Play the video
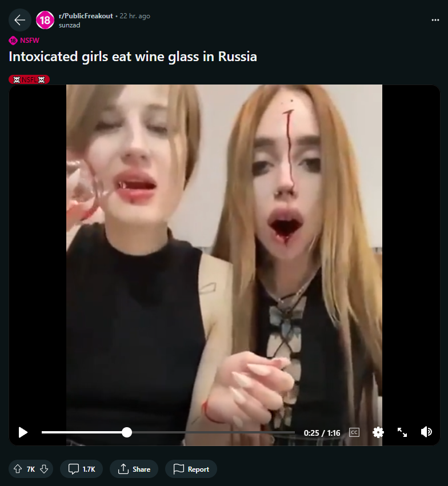Image resolution: width=448 pixels, height=486 pixels. click(x=23, y=432)
